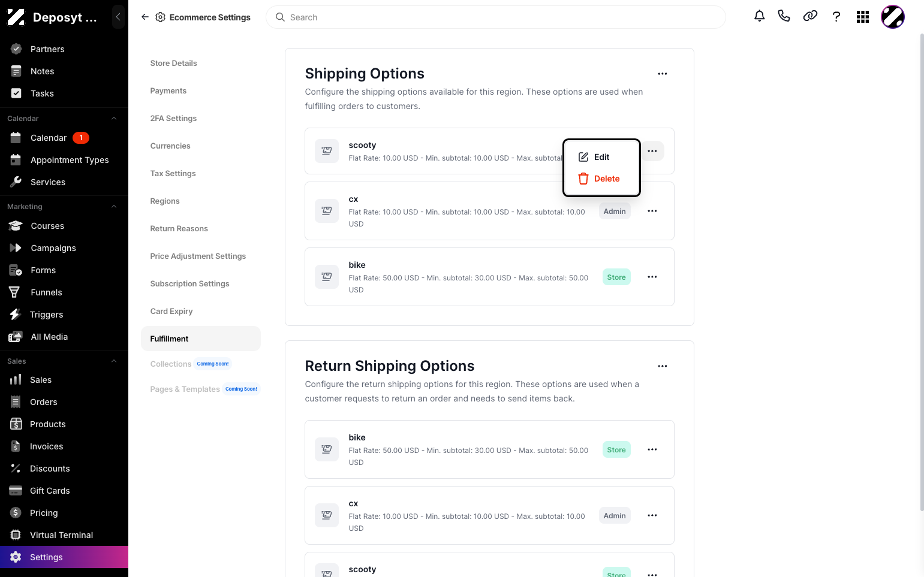This screenshot has width=924, height=577.
Task: Click the Search input field
Action: (496, 17)
